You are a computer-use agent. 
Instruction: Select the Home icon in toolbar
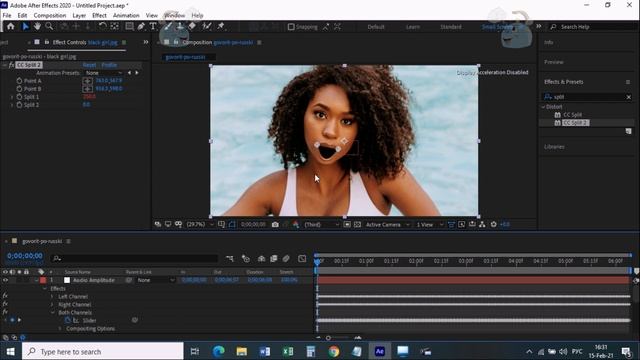coord(11,26)
